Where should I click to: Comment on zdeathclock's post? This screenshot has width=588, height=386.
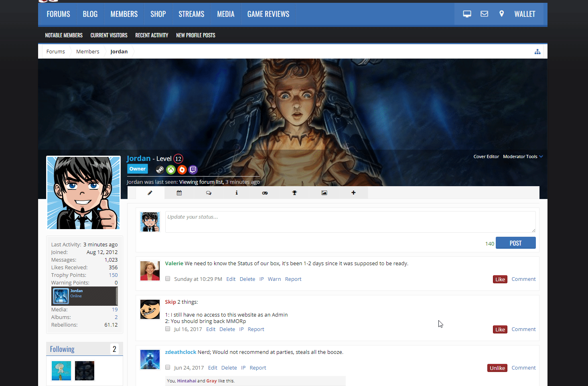click(x=523, y=368)
